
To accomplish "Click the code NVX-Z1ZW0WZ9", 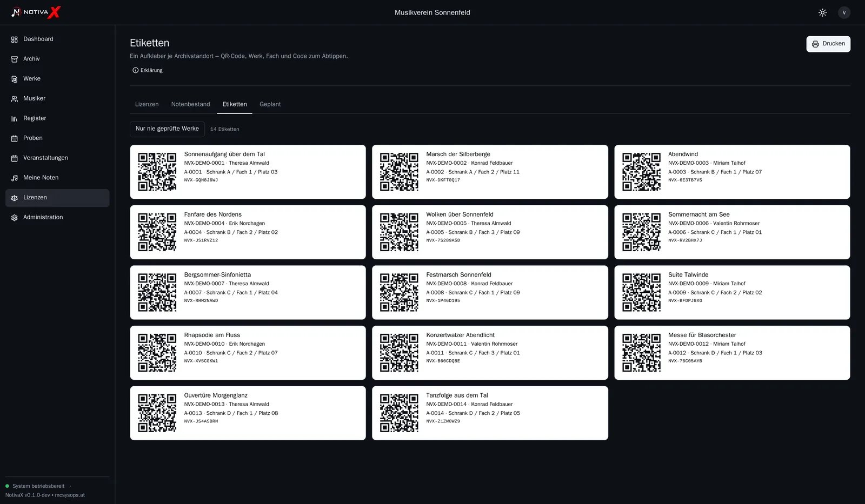I will click(443, 421).
